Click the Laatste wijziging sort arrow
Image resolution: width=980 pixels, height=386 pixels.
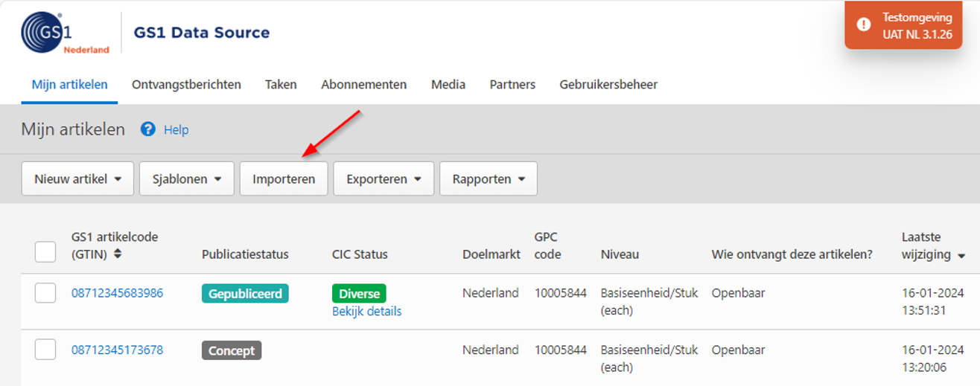(961, 256)
